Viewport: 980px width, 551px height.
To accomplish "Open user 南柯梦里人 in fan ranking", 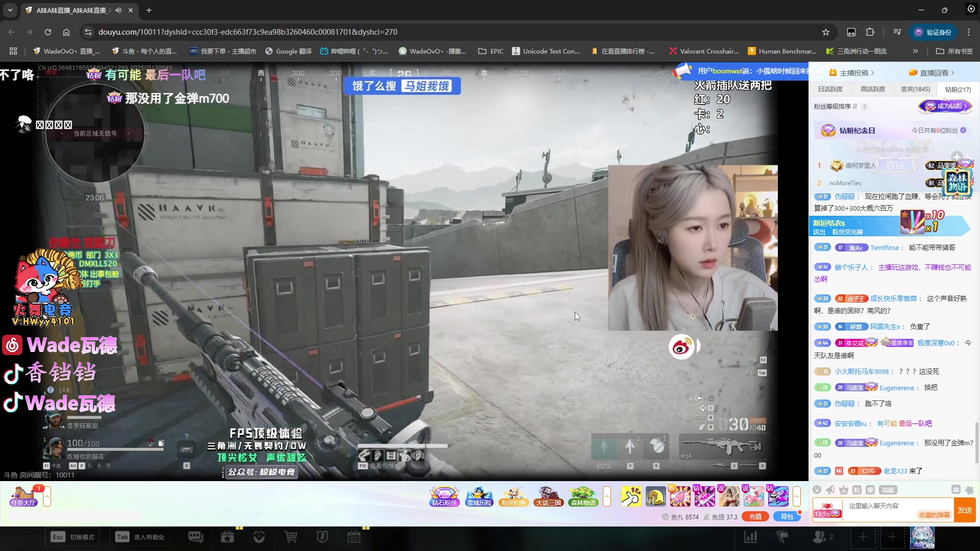I will tap(861, 166).
